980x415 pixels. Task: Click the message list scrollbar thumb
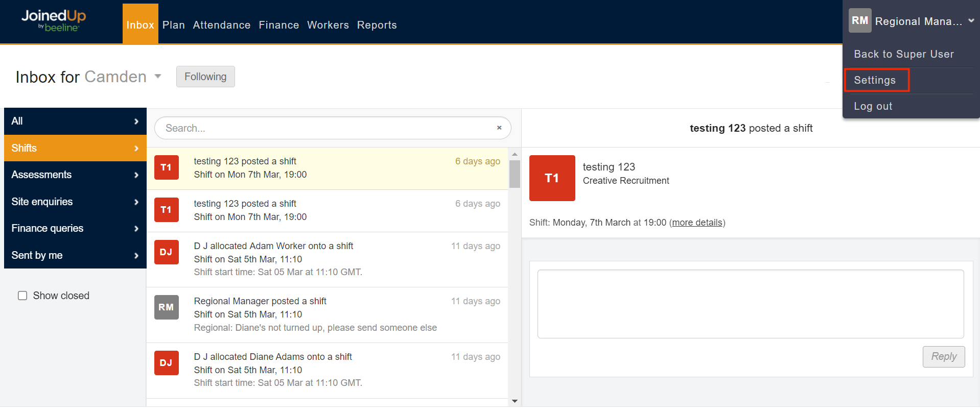(515, 174)
